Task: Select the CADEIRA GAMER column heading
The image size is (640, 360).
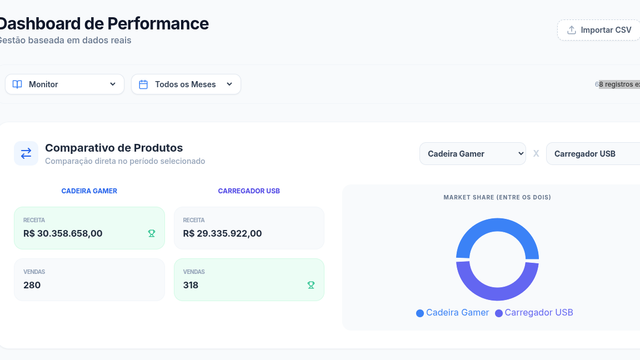Action: (x=89, y=191)
